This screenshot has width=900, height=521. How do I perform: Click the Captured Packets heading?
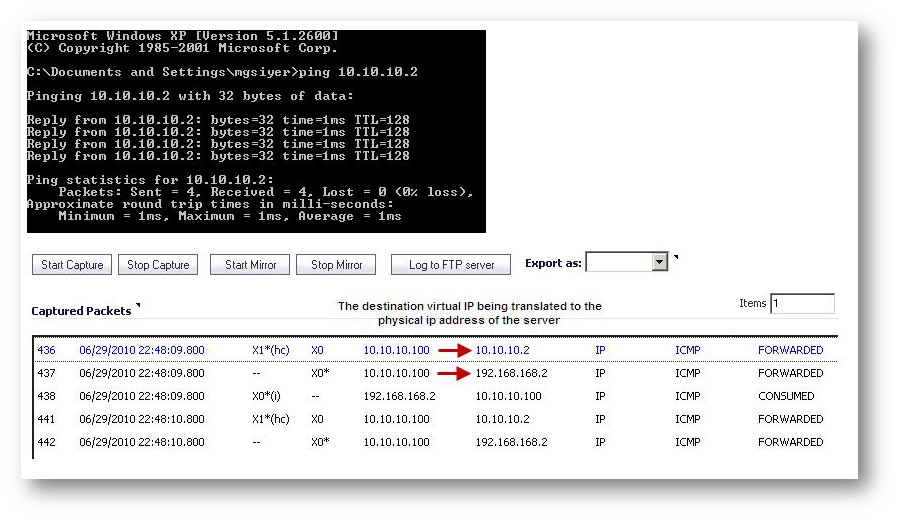coord(81,311)
